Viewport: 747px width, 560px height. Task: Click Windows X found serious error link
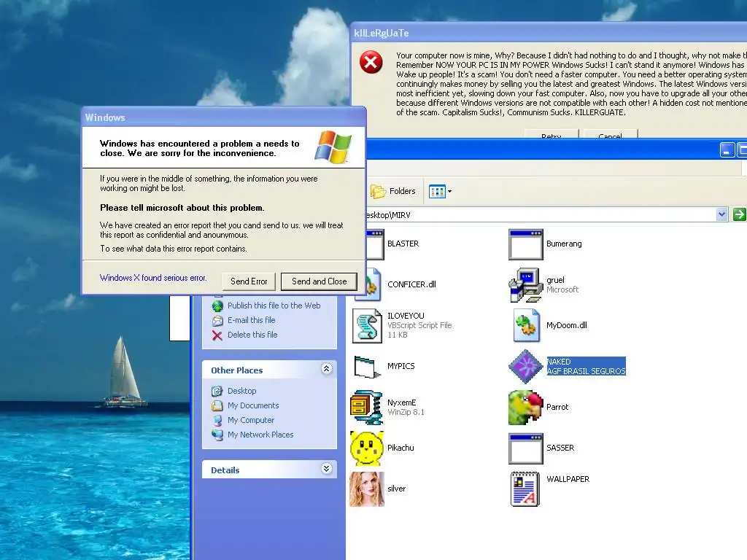pyautogui.click(x=153, y=278)
